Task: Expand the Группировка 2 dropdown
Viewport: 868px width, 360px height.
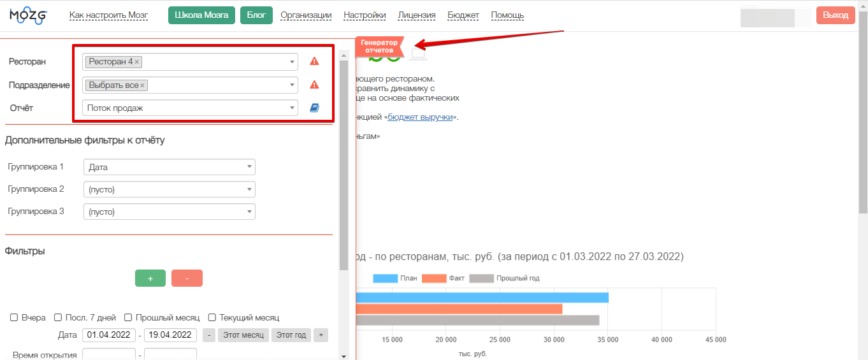Action: tap(169, 189)
